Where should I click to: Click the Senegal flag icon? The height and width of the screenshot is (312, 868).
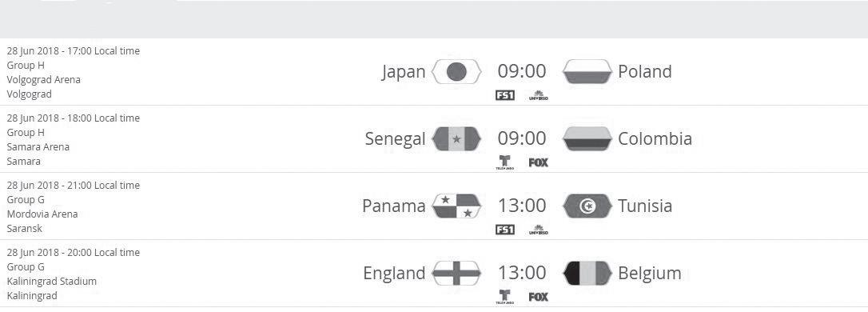[x=456, y=138]
